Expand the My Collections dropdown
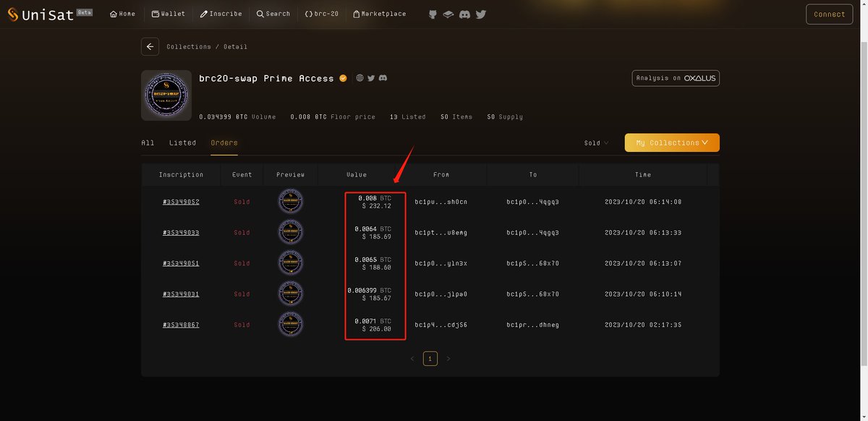Image resolution: width=868 pixels, height=421 pixels. point(672,143)
